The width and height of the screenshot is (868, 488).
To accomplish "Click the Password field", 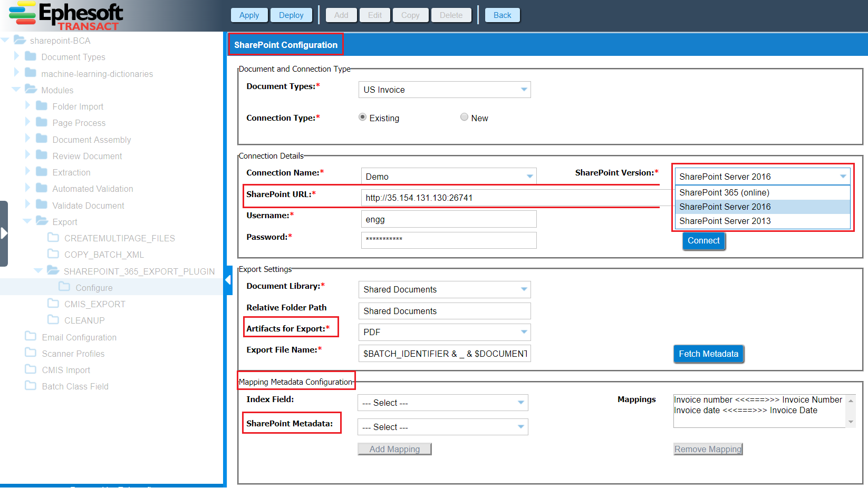I will pos(449,240).
